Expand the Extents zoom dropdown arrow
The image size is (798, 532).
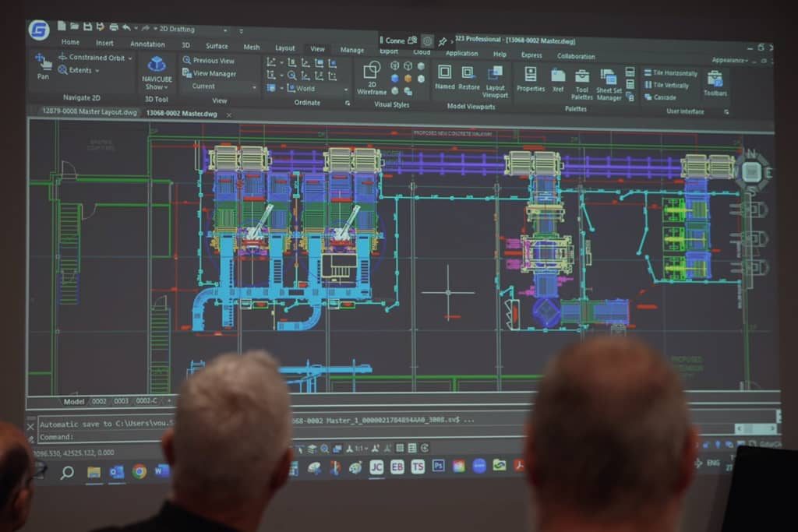coord(97,71)
